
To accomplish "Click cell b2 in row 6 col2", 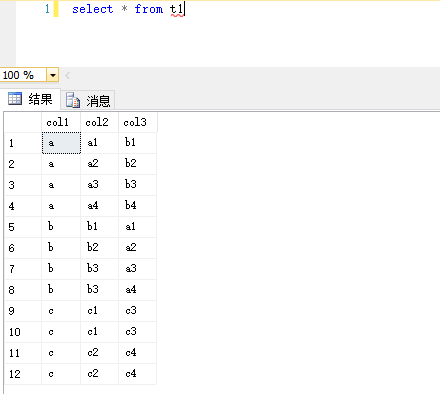I will [x=99, y=248].
